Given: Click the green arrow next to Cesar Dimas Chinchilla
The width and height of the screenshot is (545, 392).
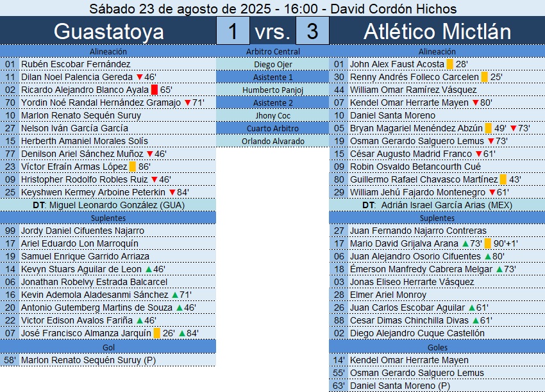Looking at the screenshot, I should coord(474,320).
